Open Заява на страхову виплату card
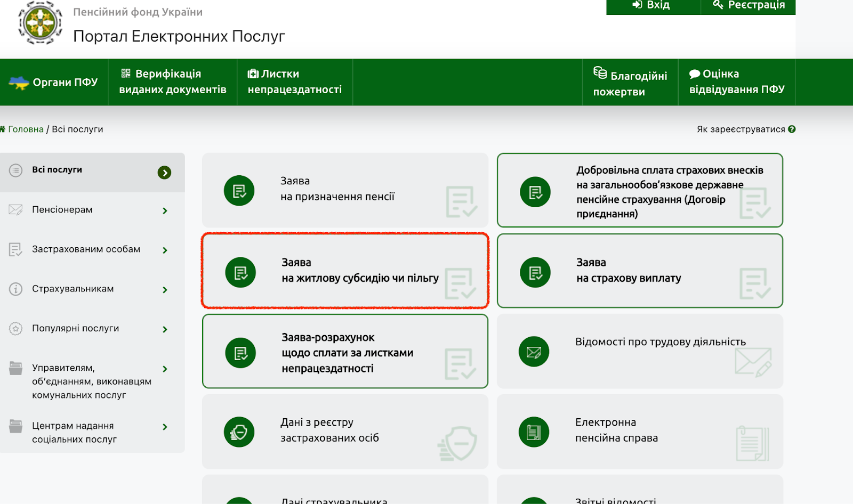This screenshot has height=504, width=853. pyautogui.click(x=640, y=271)
